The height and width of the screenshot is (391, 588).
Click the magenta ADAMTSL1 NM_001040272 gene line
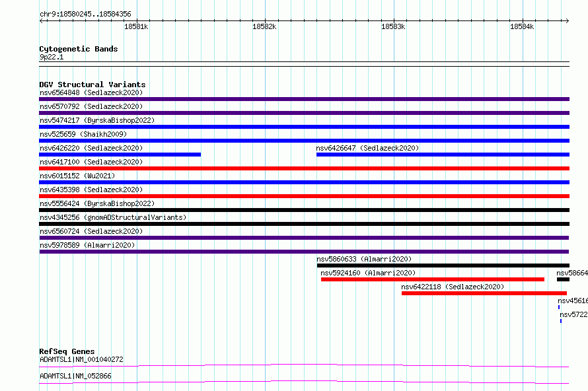(304, 365)
